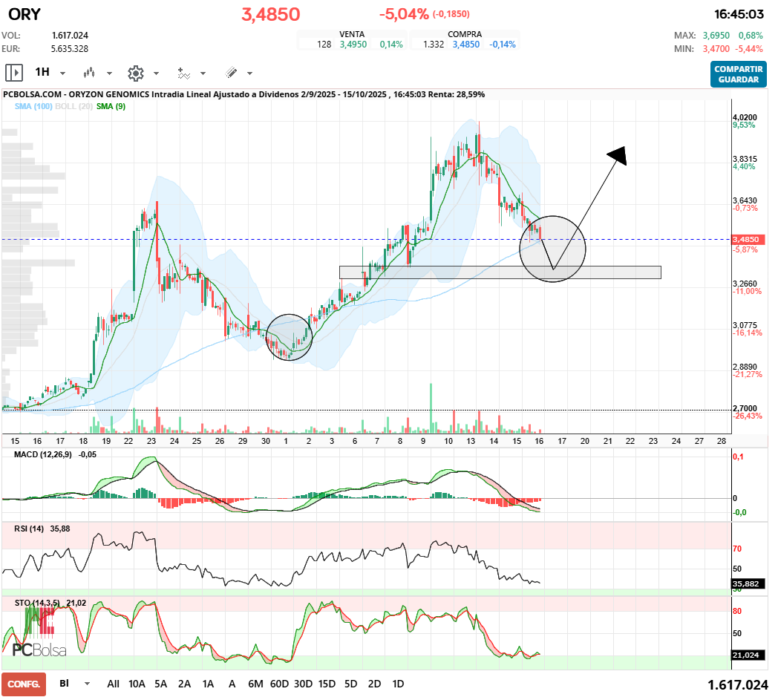Select the pencil drawing tool icon

[231, 73]
